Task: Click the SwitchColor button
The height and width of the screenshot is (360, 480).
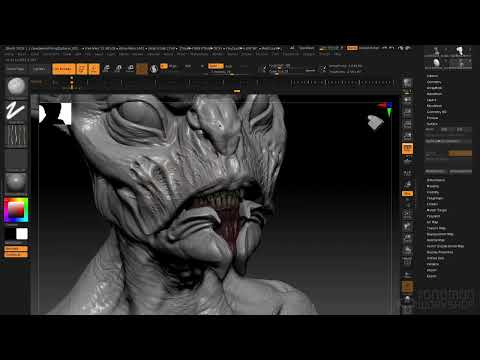Action: point(16,249)
